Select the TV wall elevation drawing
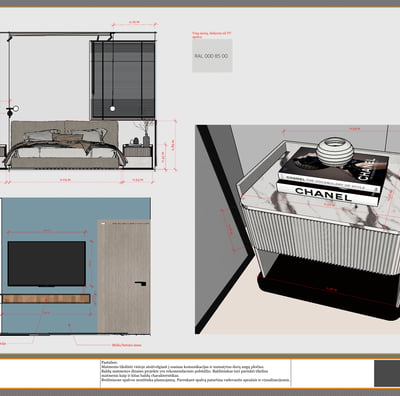The height and width of the screenshot is (396, 400). [x=75, y=266]
